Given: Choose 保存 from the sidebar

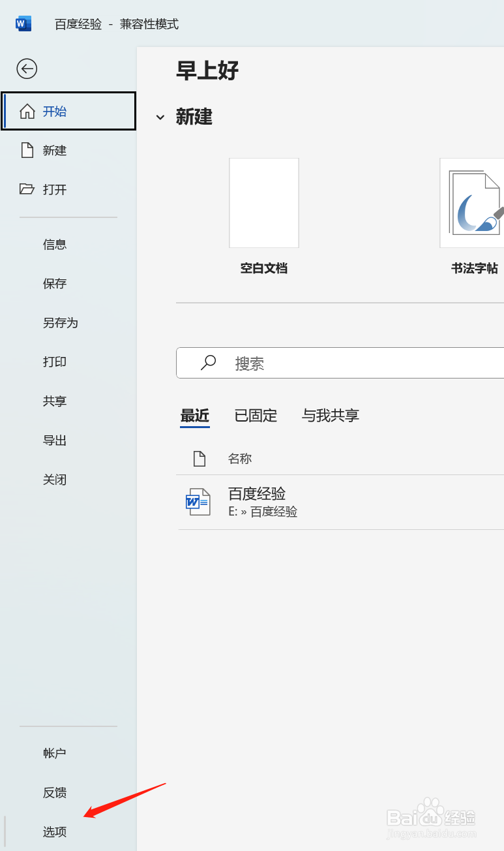Looking at the screenshot, I should (x=68, y=284).
